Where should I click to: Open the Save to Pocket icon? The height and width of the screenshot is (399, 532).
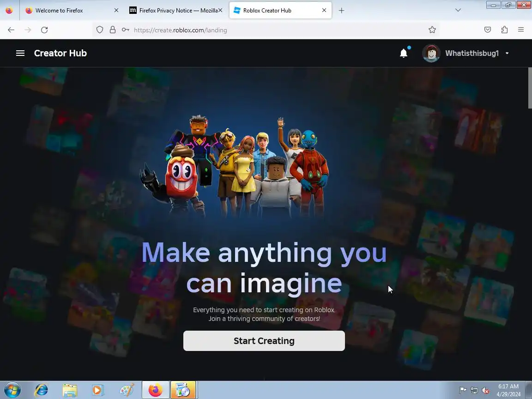pos(488,30)
